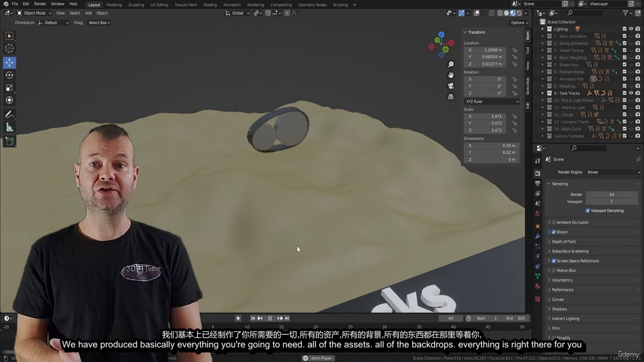
Task: Expand the 9 - Tank Tracks collection
Action: coord(543,93)
